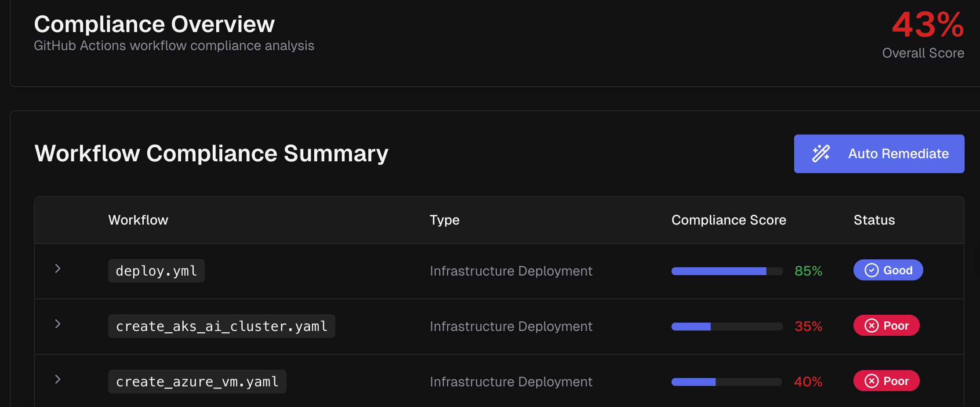Screen dimensions: 980x407
Task: Click the checkmark icon in Good badge
Action: 871,270
